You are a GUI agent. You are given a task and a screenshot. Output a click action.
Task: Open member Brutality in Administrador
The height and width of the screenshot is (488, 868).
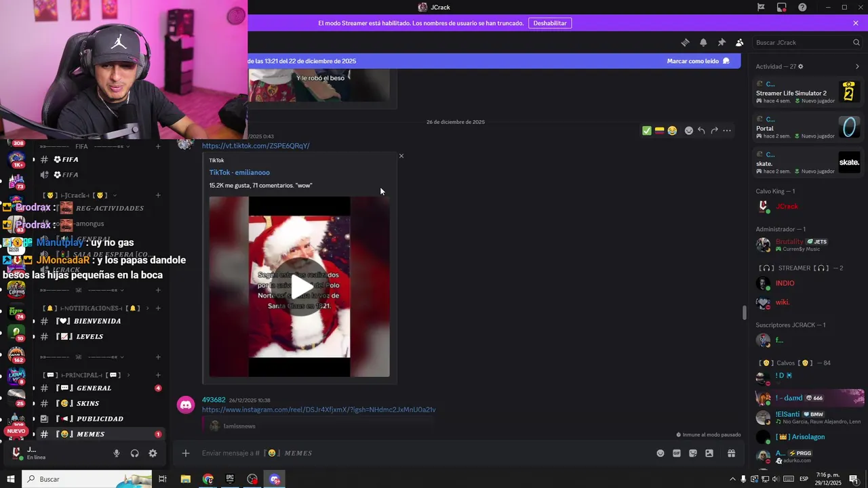[808, 245]
